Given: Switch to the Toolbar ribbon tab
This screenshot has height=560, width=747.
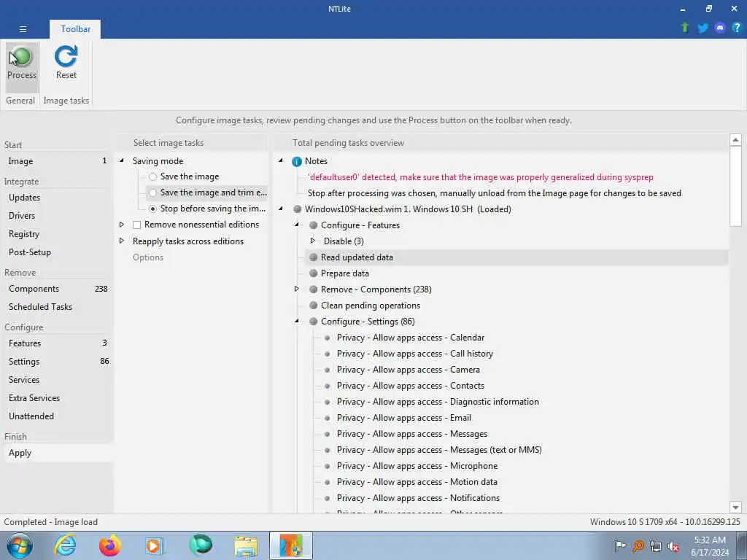Looking at the screenshot, I should pos(75,29).
